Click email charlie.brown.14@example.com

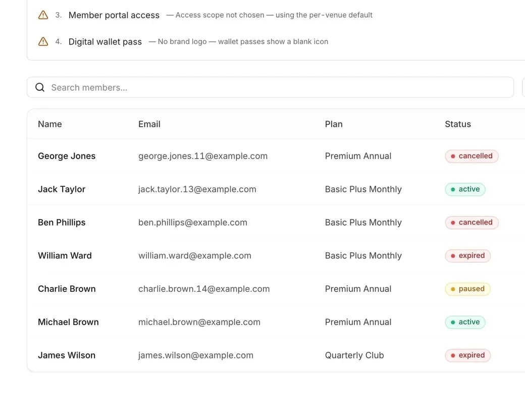(204, 289)
